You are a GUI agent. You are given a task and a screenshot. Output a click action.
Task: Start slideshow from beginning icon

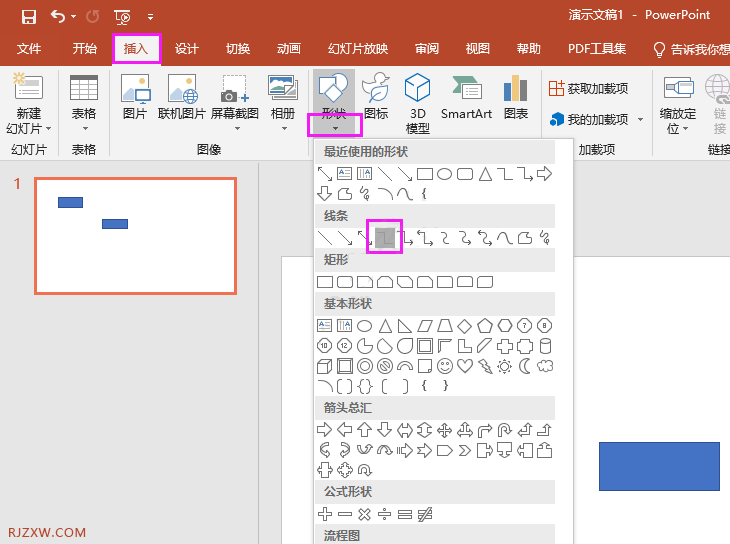(122, 17)
